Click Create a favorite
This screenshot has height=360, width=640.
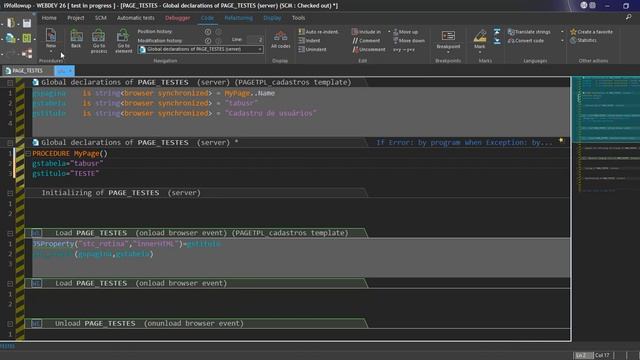click(591, 31)
